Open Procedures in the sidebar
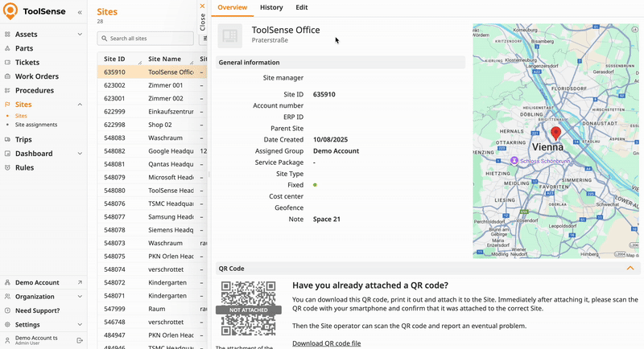 (35, 90)
